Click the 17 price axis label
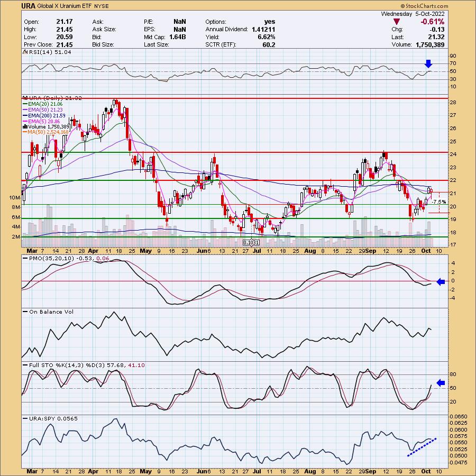Viewport: 476px width, 476px height. coord(453,245)
